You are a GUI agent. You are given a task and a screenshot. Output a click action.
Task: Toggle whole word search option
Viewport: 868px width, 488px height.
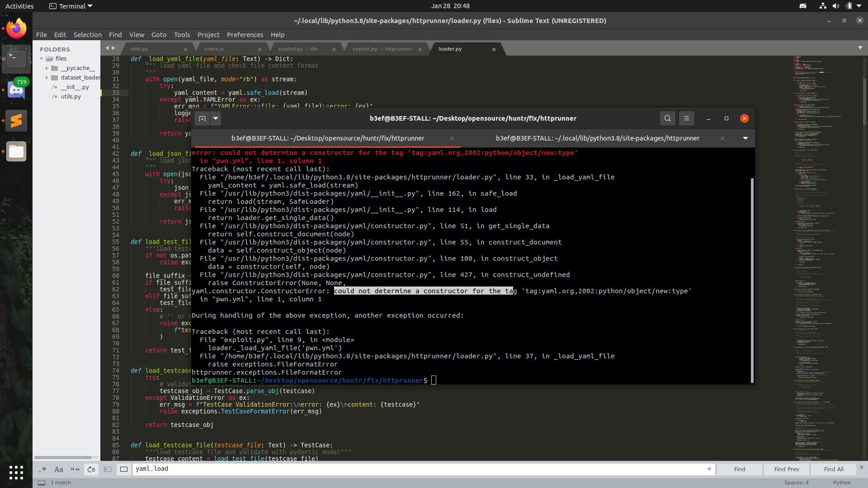coord(75,469)
